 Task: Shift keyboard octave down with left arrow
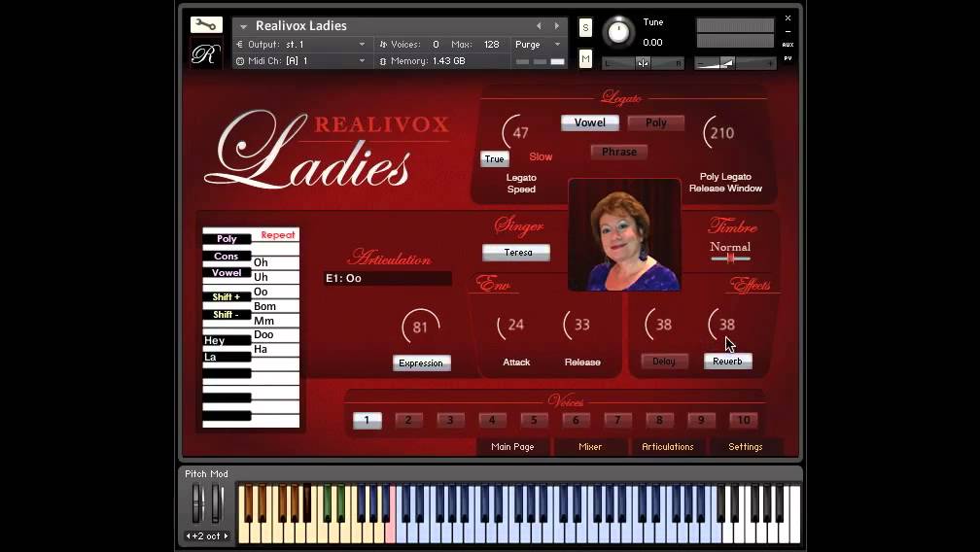pos(188,535)
